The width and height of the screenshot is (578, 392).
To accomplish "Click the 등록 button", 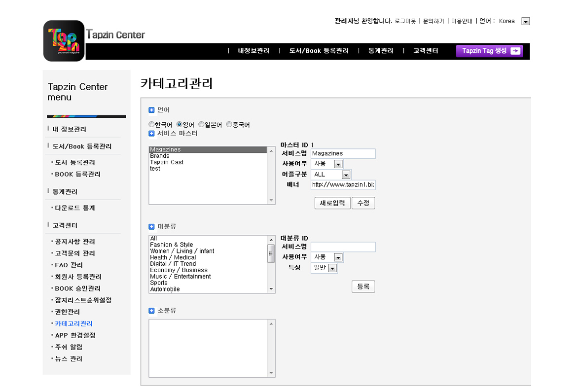I will 363,286.
